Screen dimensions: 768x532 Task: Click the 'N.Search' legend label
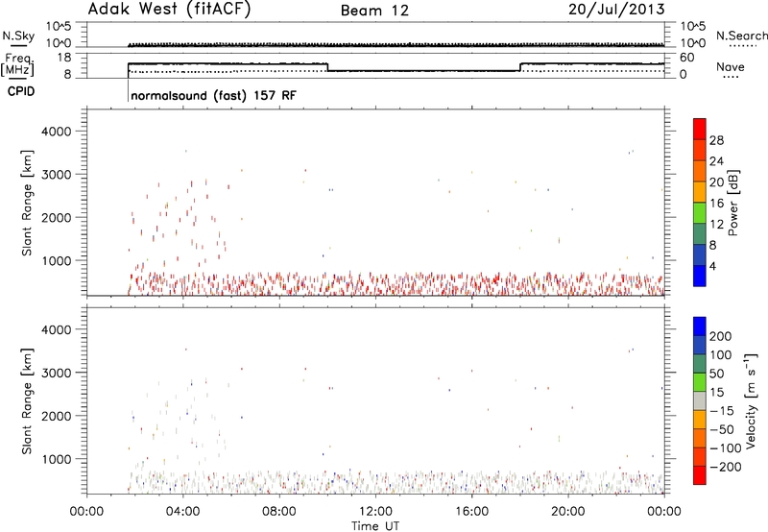742,36
